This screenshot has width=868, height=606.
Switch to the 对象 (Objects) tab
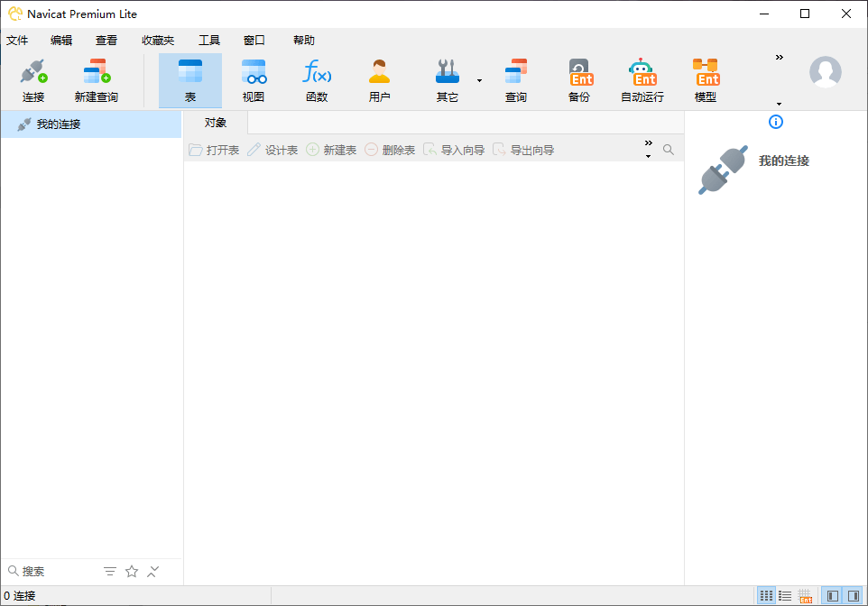click(x=215, y=122)
